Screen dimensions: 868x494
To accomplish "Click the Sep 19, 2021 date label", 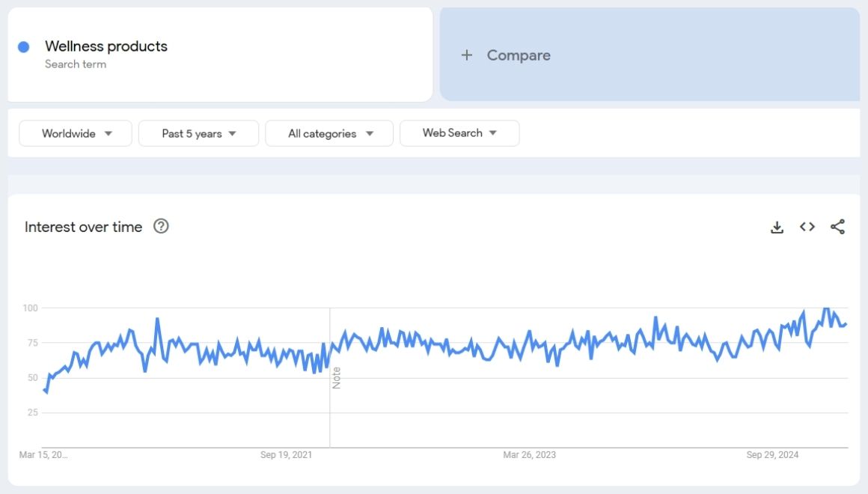I will pos(287,454).
